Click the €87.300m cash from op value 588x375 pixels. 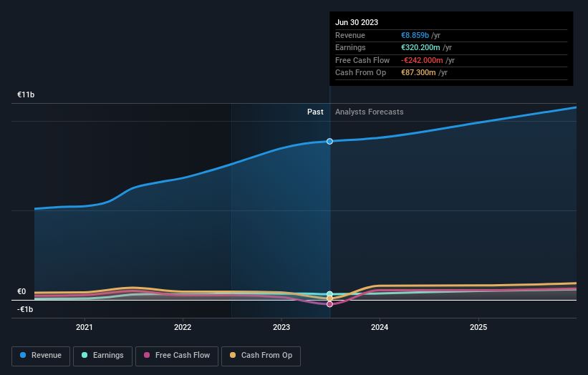418,73
